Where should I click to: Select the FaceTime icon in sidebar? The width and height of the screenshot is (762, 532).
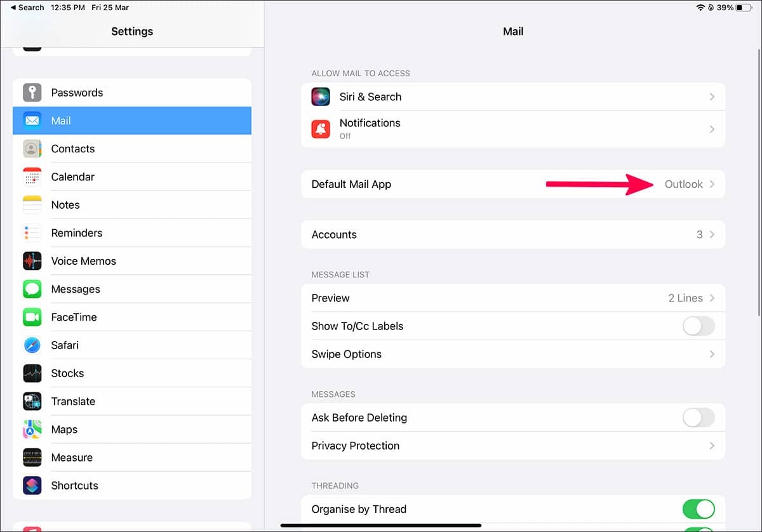(x=32, y=317)
